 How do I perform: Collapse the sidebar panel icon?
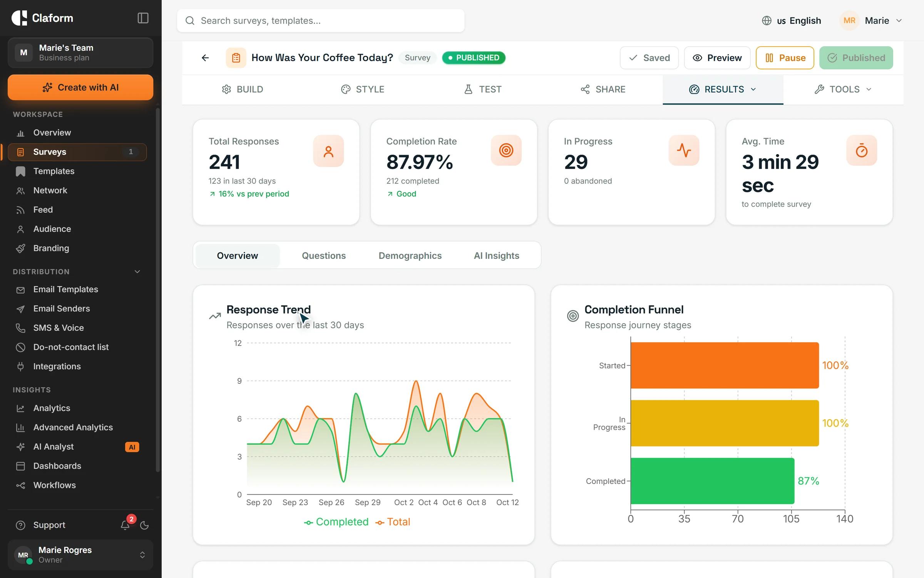pyautogui.click(x=143, y=18)
